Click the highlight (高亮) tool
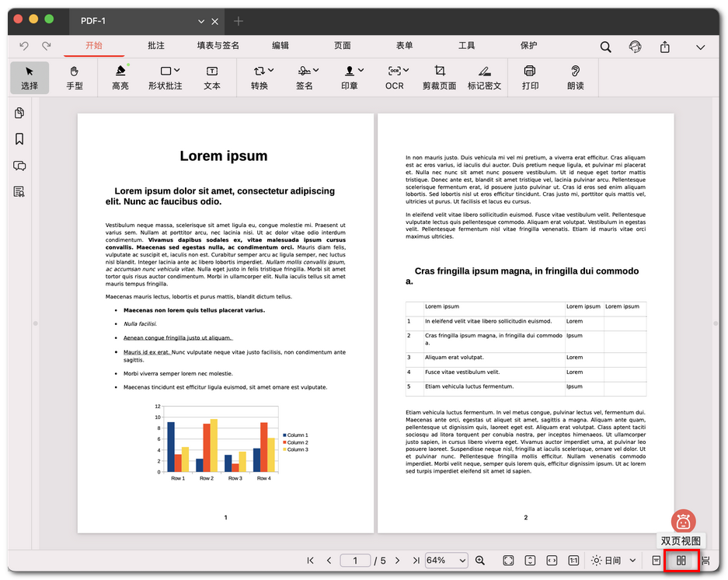Image resolution: width=728 pixels, height=580 pixels. coord(120,77)
